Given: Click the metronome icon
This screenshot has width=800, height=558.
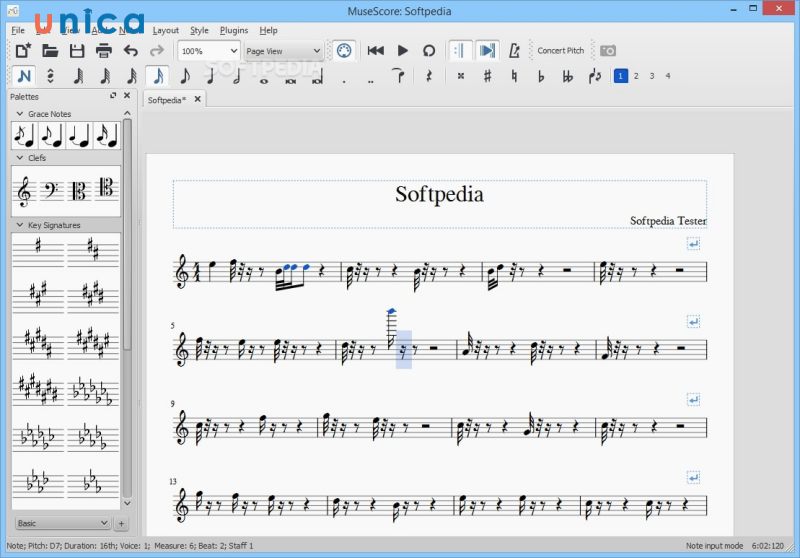Looking at the screenshot, I should tap(514, 50).
